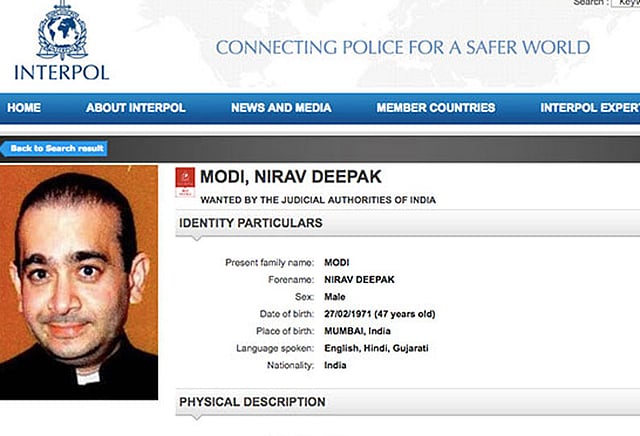Viewport: 640px width, 436px height.
Task: Click the 'Connecting Police for a Safer World' tagline
Action: click(x=402, y=47)
